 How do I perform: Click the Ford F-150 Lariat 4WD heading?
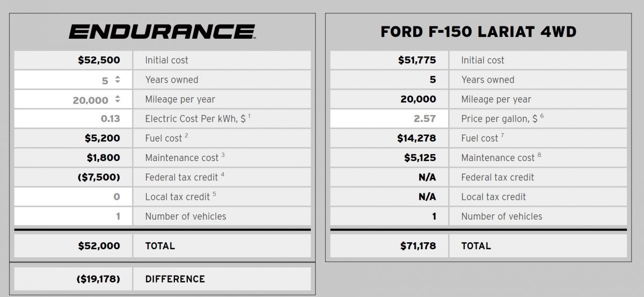tap(478, 32)
